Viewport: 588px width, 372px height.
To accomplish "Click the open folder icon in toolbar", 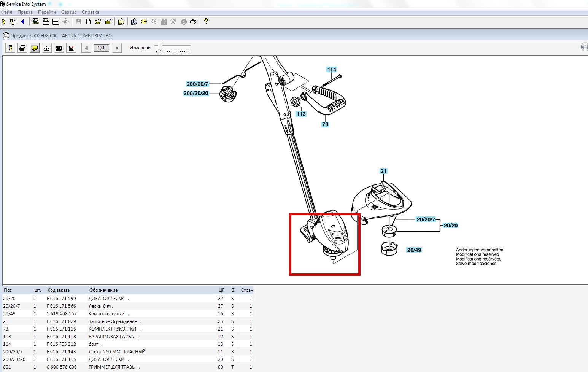I will [98, 22].
